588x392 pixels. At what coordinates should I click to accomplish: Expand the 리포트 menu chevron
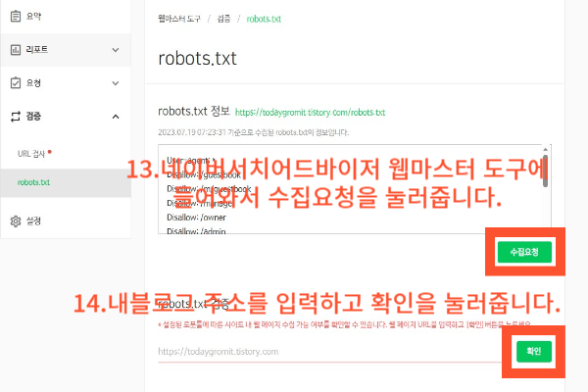click(x=116, y=50)
